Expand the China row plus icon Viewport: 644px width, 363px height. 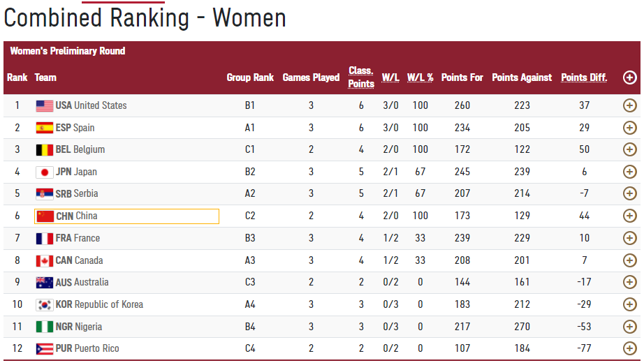click(629, 216)
